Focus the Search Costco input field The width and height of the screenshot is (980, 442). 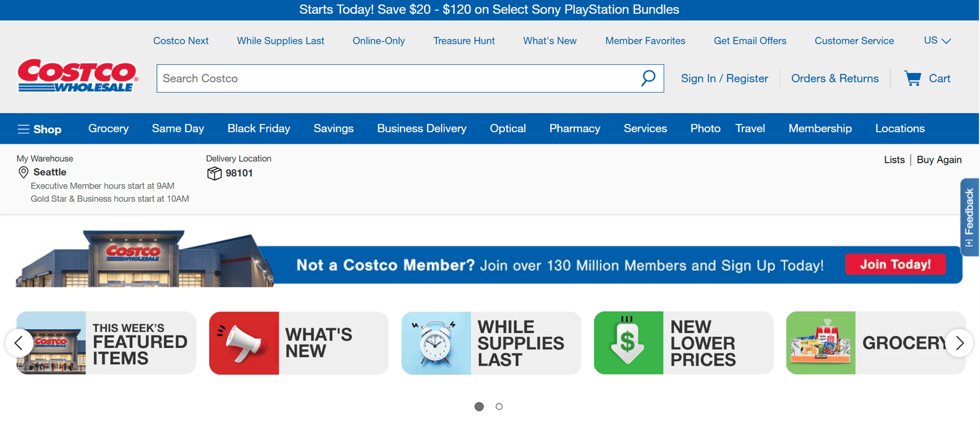[x=392, y=78]
